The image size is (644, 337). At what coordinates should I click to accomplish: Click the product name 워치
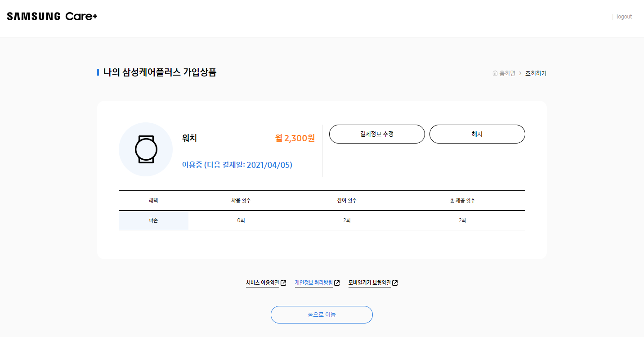point(189,138)
